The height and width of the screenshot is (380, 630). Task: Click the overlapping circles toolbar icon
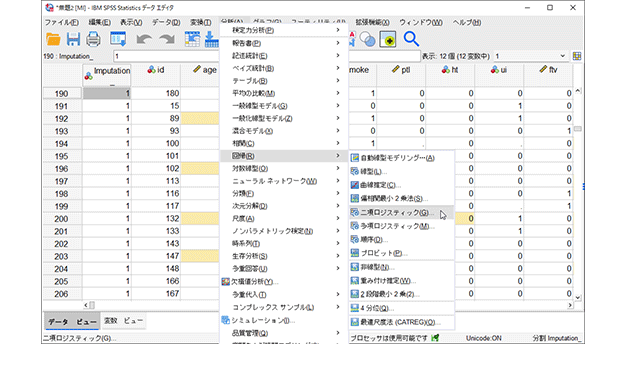[367, 39]
